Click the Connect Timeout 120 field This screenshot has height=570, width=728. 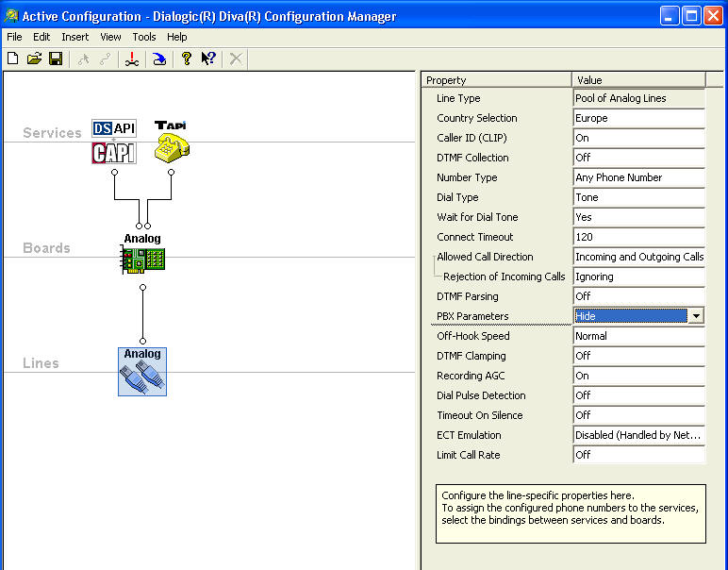(x=639, y=237)
